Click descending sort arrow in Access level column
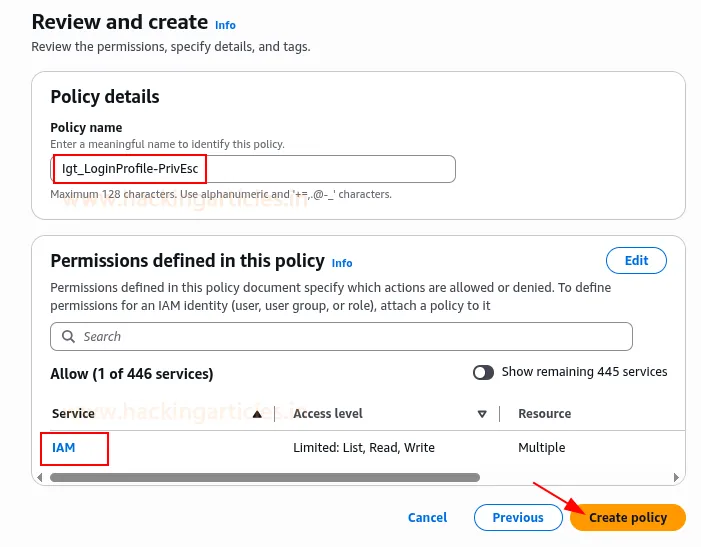Image resolution: width=701 pixels, height=547 pixels. (x=482, y=414)
